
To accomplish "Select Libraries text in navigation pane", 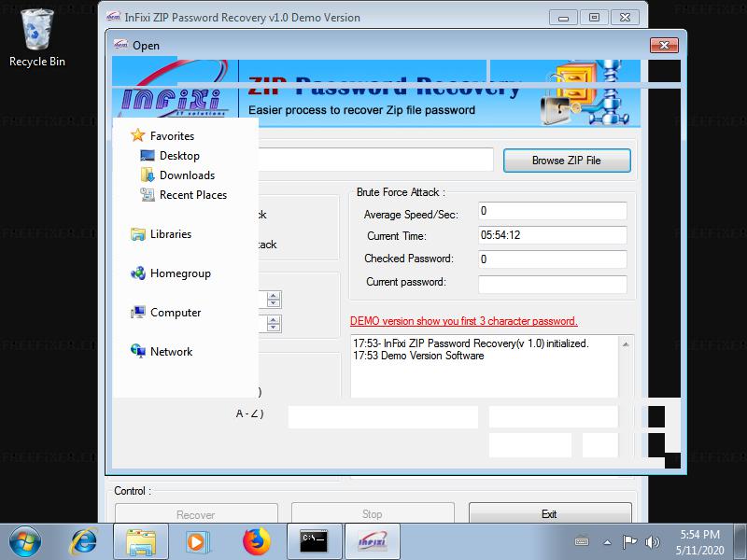I will coord(171,234).
